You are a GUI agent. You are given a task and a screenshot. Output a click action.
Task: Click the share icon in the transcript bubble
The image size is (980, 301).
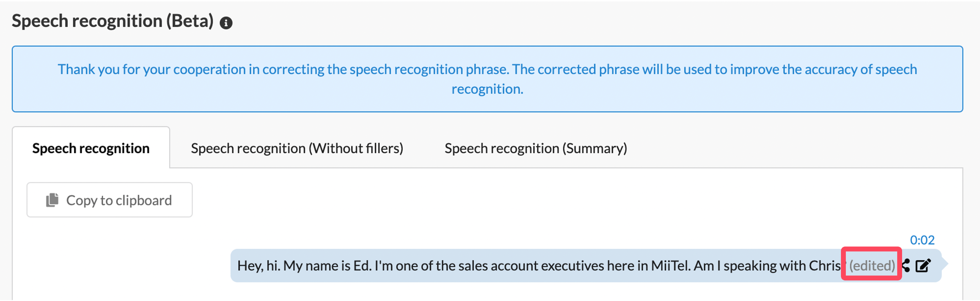pyautogui.click(x=906, y=265)
